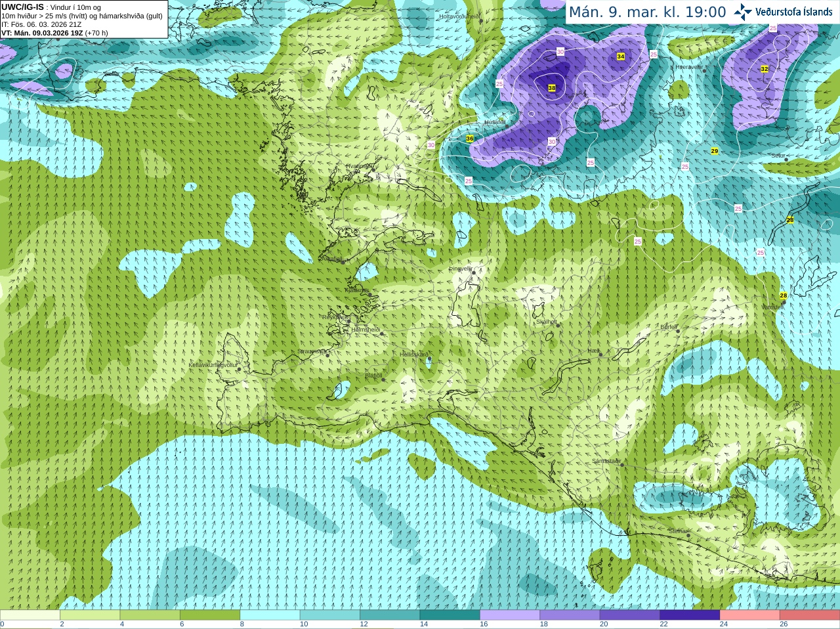This screenshot has height=629, width=840.
Task: Select the Þingvellir station label
Action: (461, 268)
